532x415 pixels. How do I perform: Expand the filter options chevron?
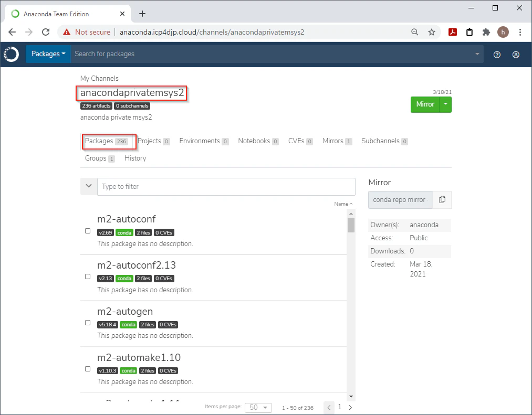(x=89, y=186)
